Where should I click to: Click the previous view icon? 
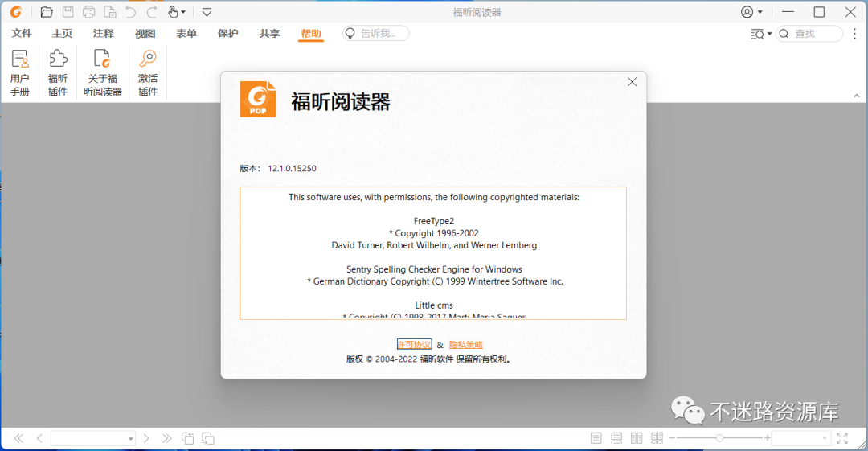pos(187,438)
